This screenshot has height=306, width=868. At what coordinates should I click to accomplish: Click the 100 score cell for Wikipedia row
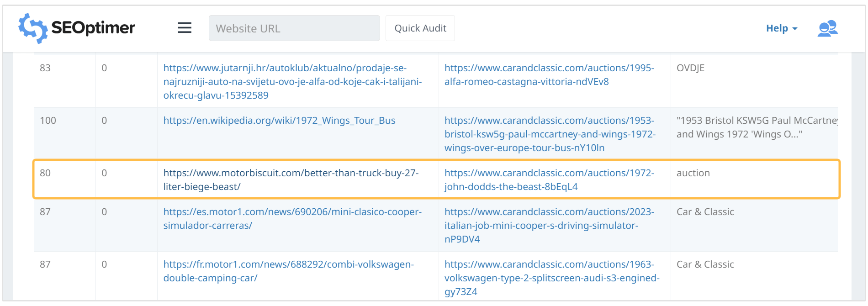point(48,121)
